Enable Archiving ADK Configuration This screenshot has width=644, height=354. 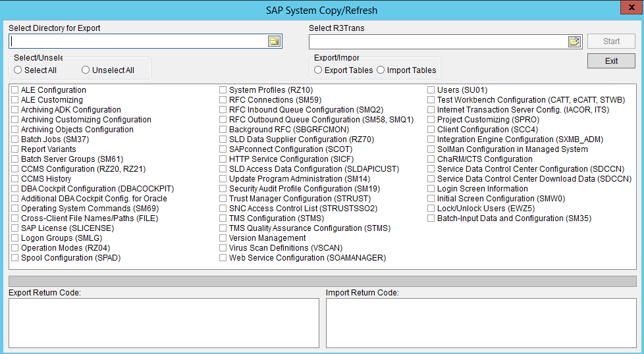(x=14, y=109)
